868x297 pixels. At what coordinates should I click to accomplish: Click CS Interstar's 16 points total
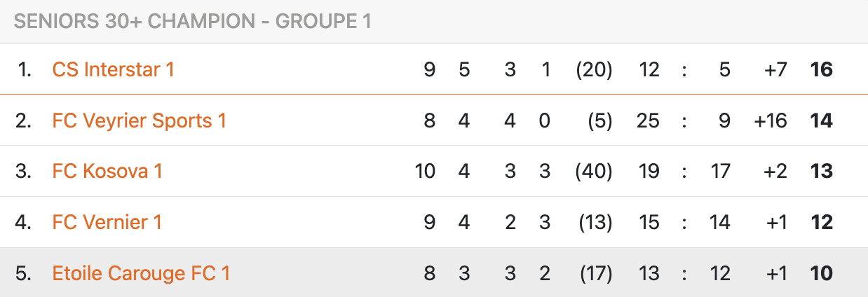click(821, 69)
